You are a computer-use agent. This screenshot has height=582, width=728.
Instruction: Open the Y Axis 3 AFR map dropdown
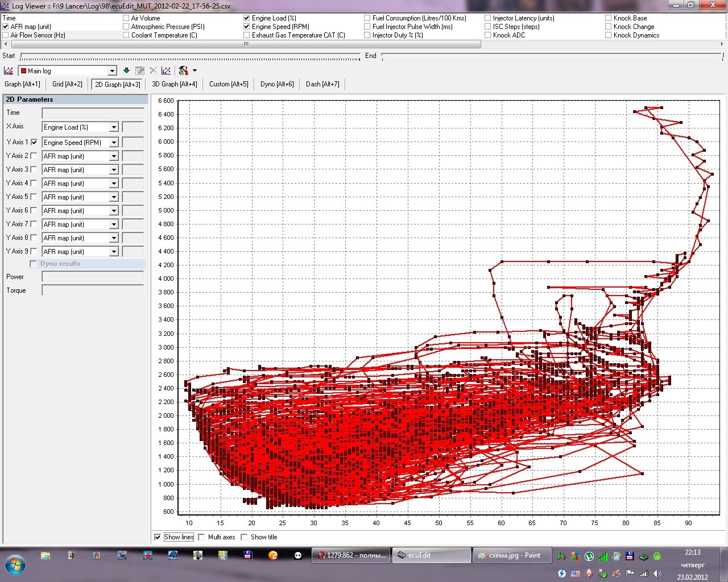[114, 170]
